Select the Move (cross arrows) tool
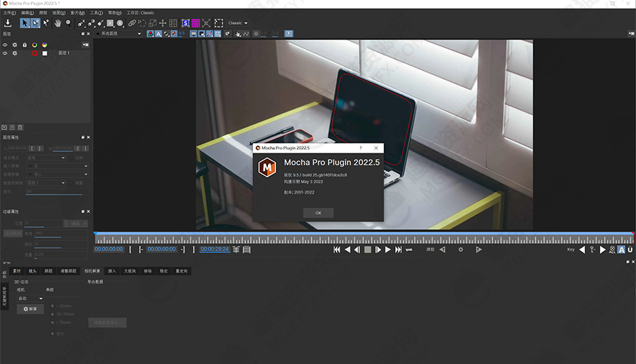 click(163, 23)
